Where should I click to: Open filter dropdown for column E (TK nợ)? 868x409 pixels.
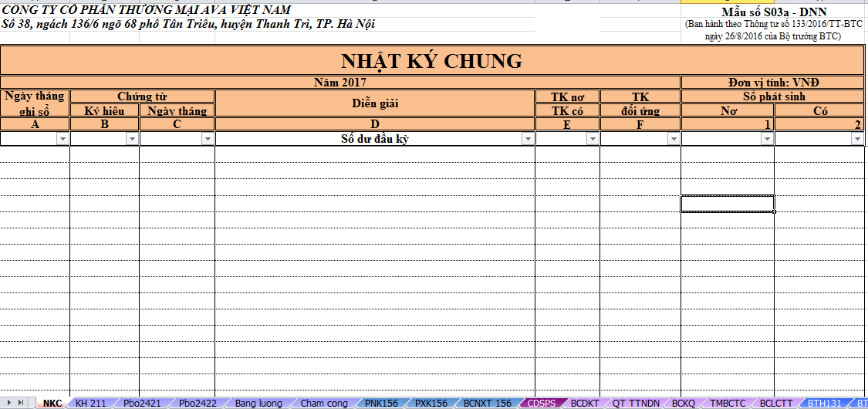click(x=593, y=139)
